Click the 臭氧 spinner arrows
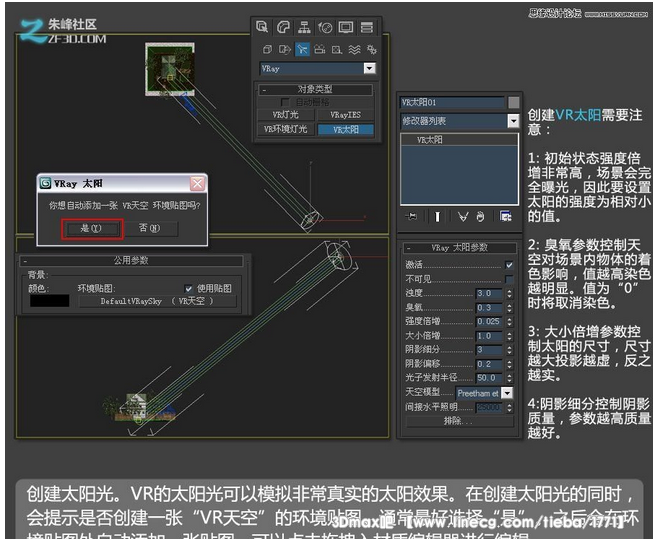The height and width of the screenshot is (539, 653). click(509, 308)
